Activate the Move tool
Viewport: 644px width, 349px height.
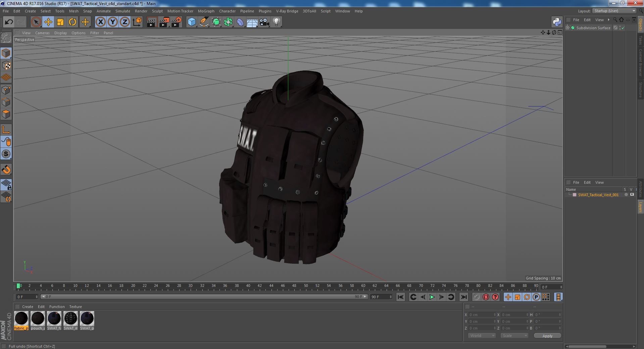coord(48,22)
